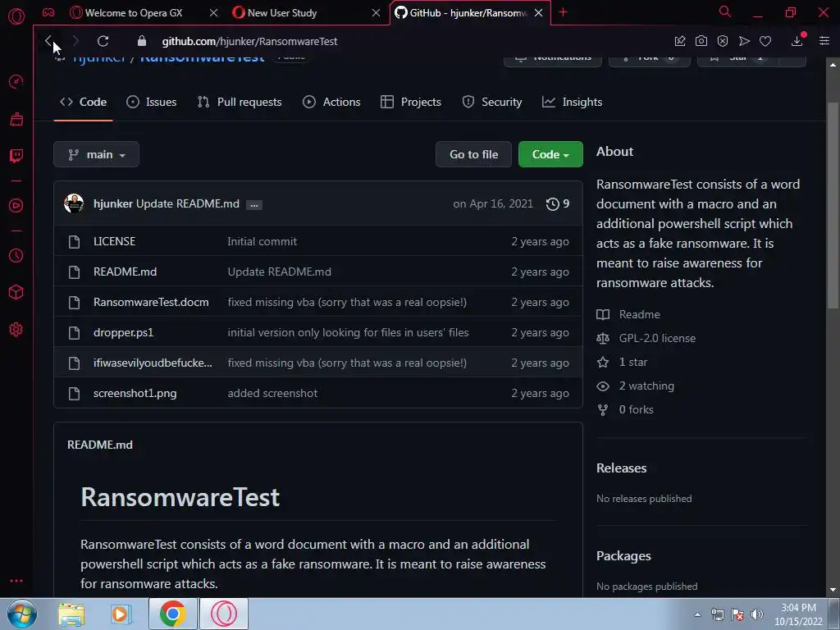
Task: Click the 0 forks link
Action: [x=636, y=409]
